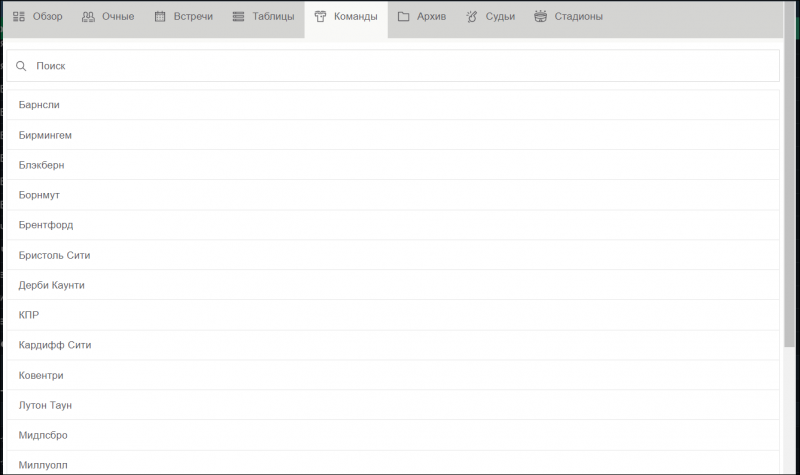Image resolution: width=800 pixels, height=475 pixels.
Task: Open the Встречи tab
Action: pyautogui.click(x=184, y=17)
